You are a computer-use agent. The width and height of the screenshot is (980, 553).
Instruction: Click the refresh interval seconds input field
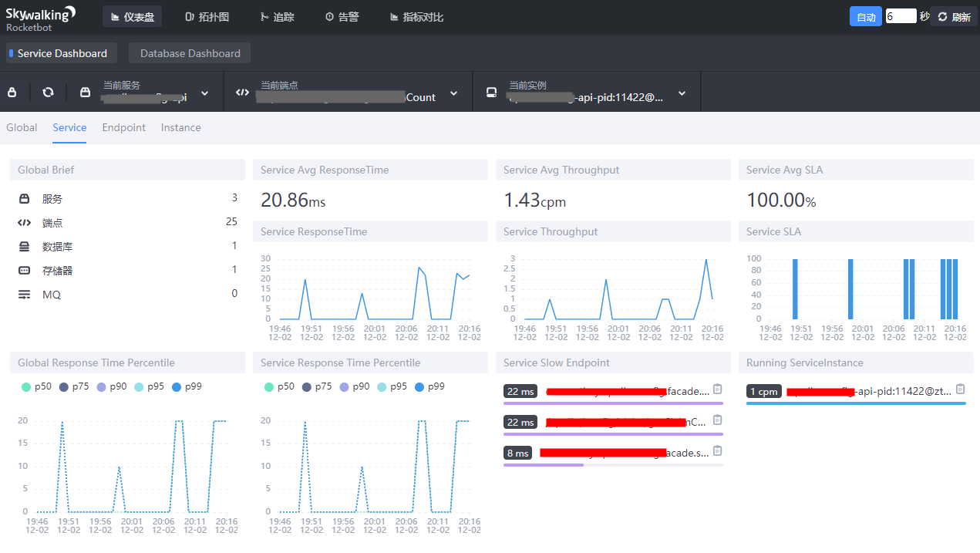pyautogui.click(x=900, y=16)
